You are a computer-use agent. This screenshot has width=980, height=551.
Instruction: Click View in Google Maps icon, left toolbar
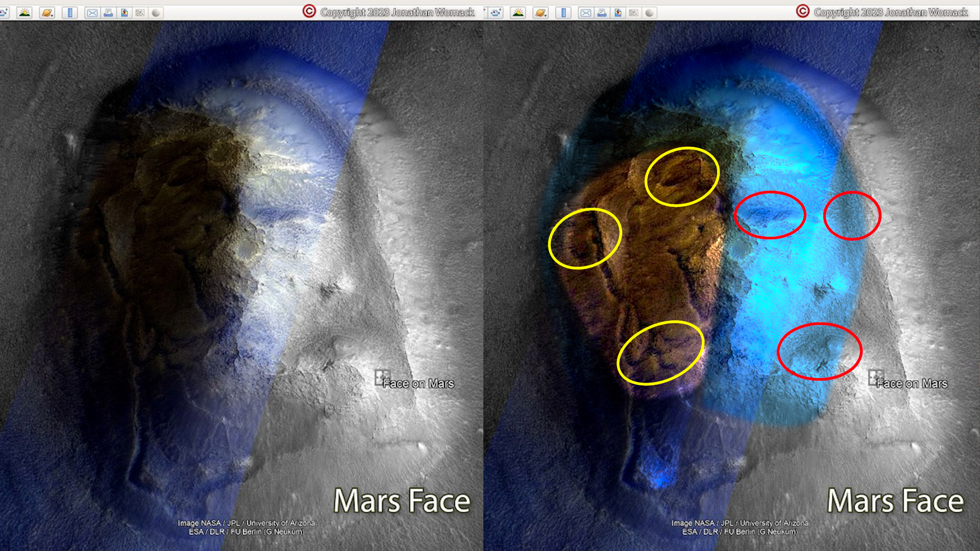pyautogui.click(x=140, y=13)
